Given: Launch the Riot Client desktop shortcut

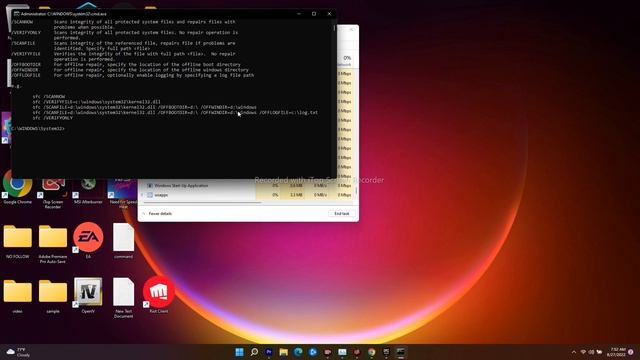Looking at the screenshot, I should pyautogui.click(x=159, y=295).
